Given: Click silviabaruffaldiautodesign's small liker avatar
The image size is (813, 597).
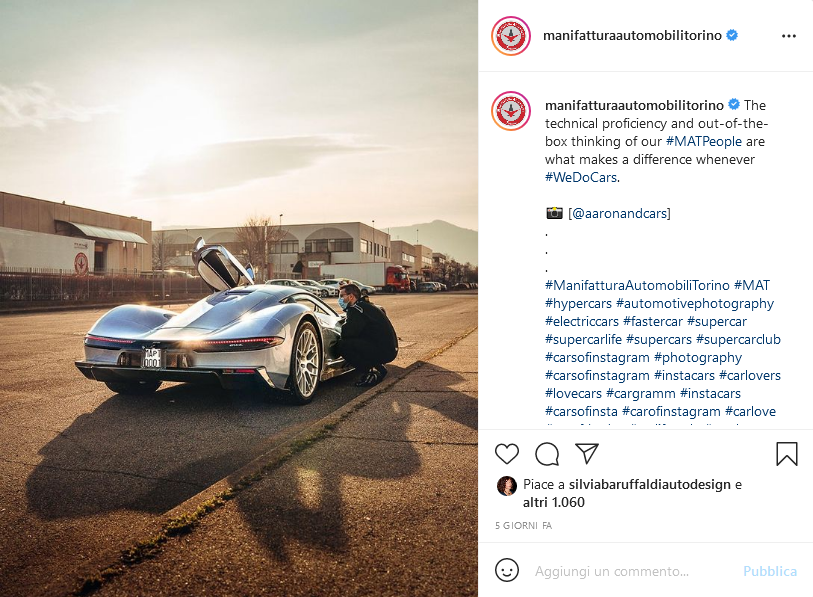Looking at the screenshot, I should pyautogui.click(x=507, y=486).
